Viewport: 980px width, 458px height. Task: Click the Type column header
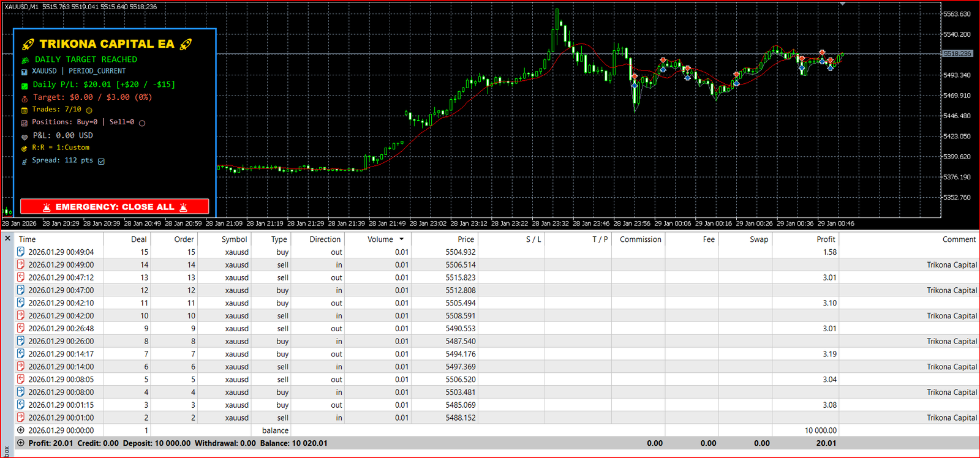(x=279, y=239)
